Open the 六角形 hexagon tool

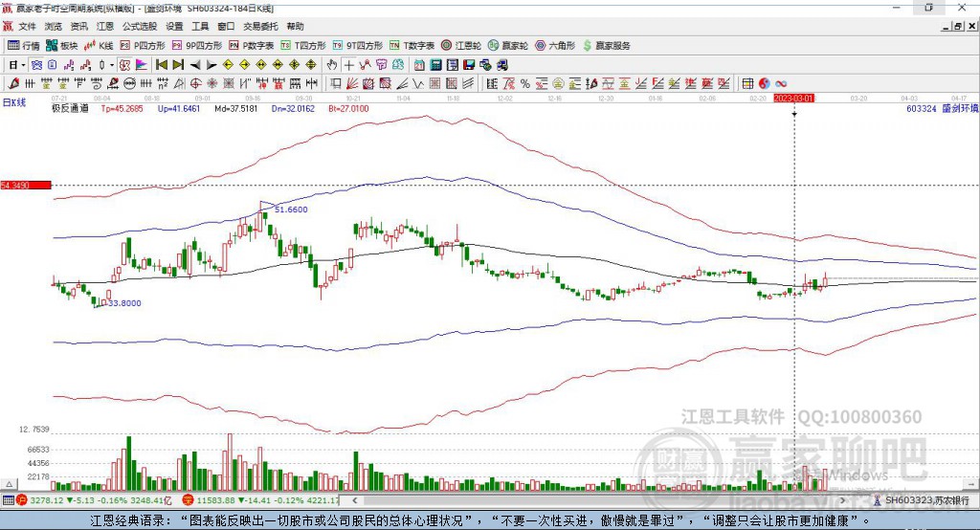[555, 45]
